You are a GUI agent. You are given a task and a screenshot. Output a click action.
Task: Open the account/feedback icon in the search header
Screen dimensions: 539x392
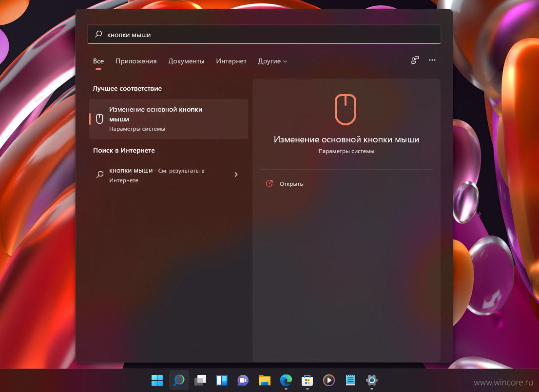415,60
